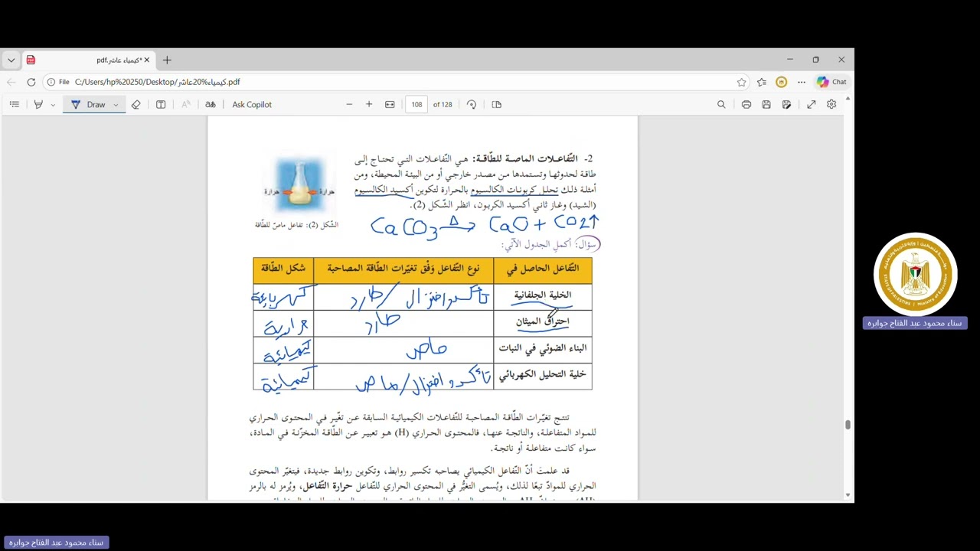
Task: Click the 'of 128' page count text
Action: 443,105
